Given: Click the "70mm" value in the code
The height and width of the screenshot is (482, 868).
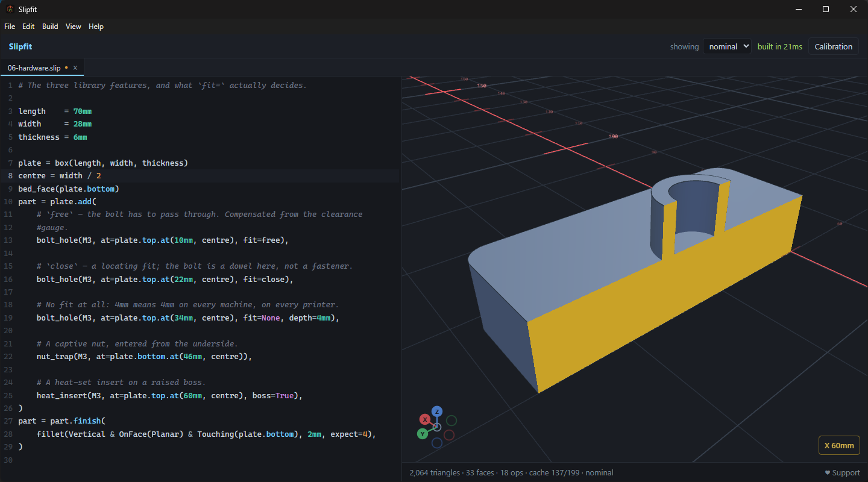Looking at the screenshot, I should click(x=83, y=111).
